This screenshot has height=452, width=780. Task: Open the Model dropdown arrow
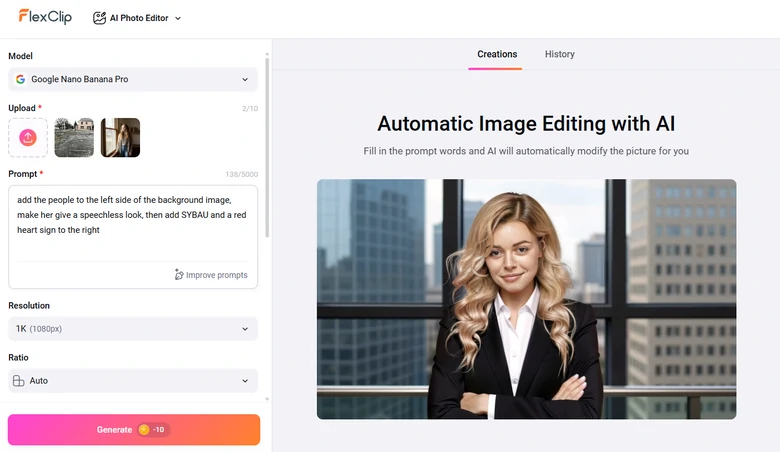[x=245, y=79]
